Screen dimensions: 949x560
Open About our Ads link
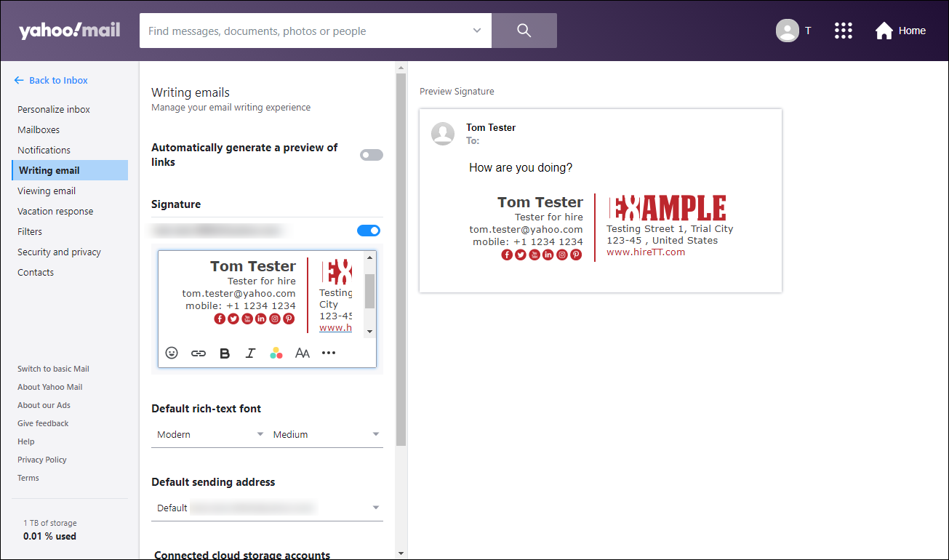pos(44,405)
